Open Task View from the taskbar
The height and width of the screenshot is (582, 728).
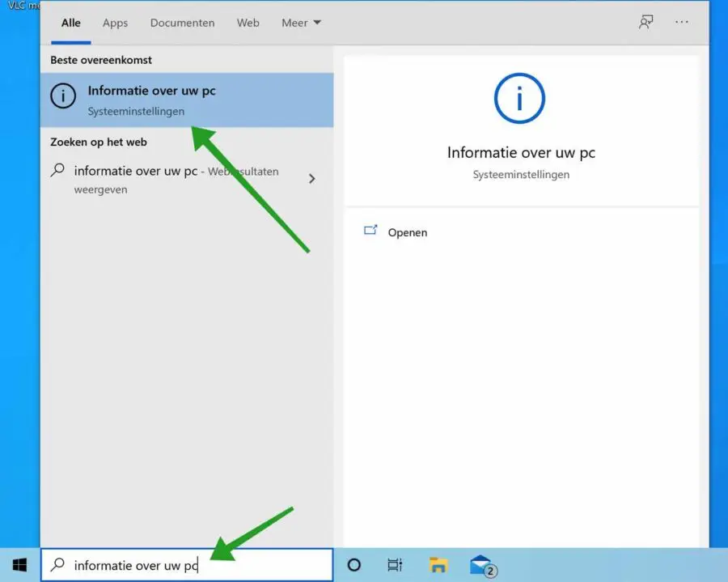tap(394, 565)
